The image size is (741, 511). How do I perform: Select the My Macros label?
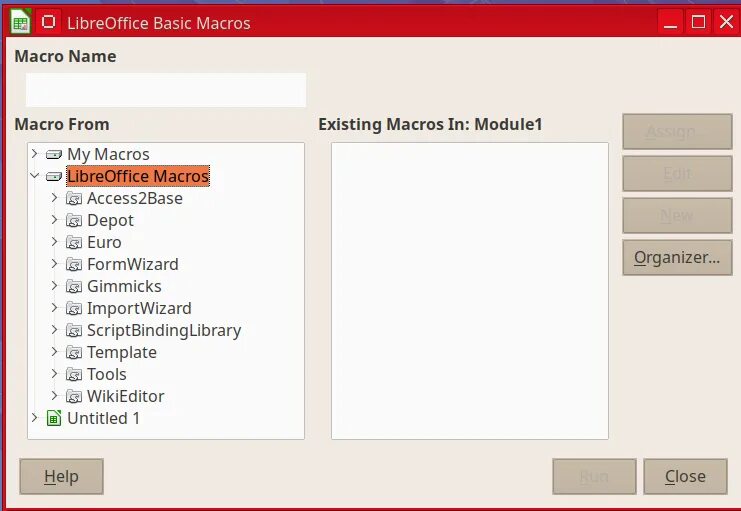(108, 155)
